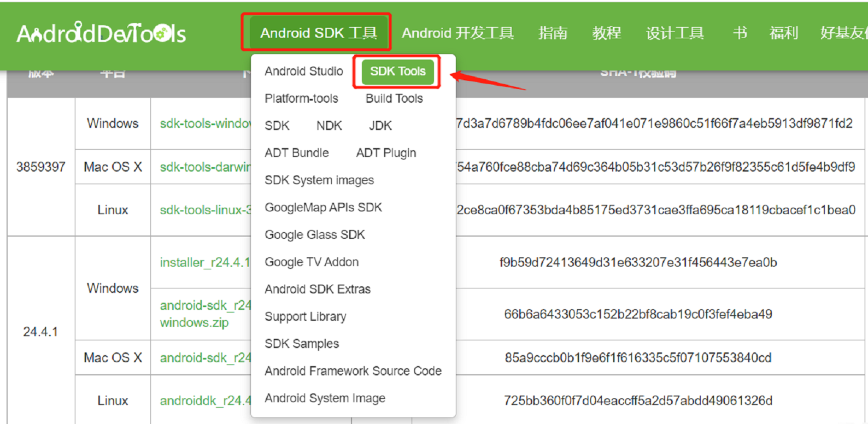Viewport: 868px width, 424px height.
Task: Click the checksum 725bb360f0f7d04eaccff5a2d57abdd49061326d
Action: tap(638, 401)
